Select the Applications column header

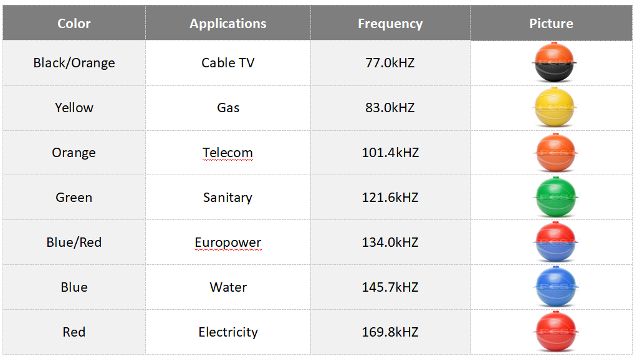tap(228, 24)
